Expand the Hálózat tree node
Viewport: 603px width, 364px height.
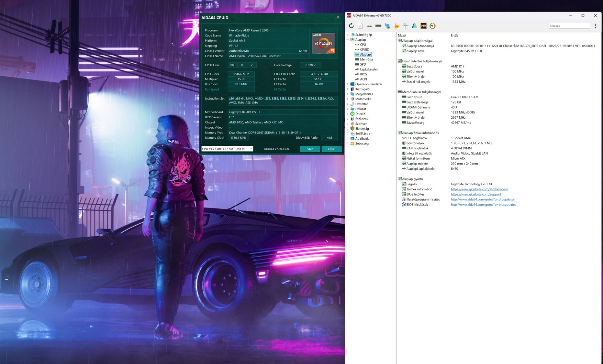click(x=348, y=109)
